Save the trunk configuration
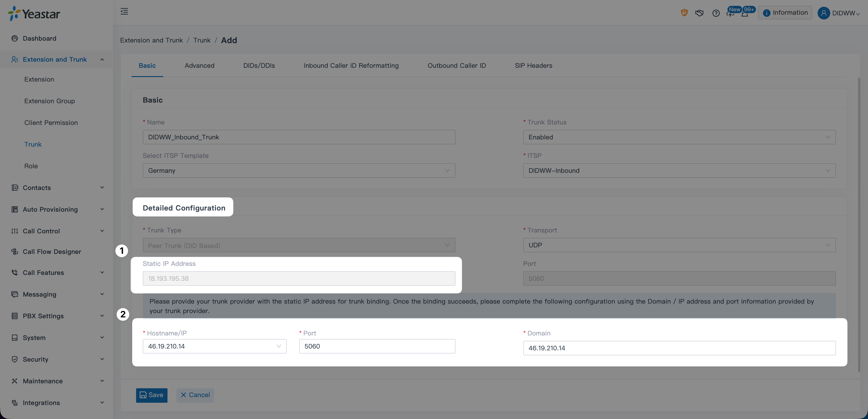Viewport: 868px width, 419px height. click(152, 395)
